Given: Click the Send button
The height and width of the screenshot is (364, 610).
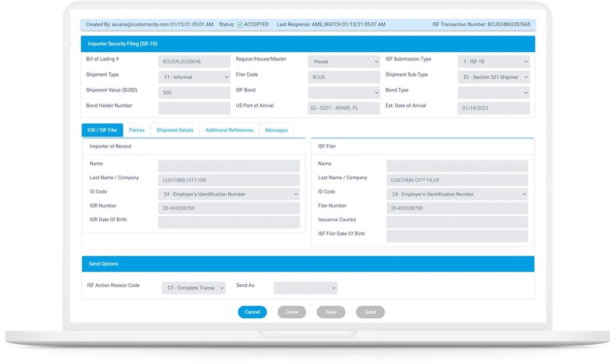Looking at the screenshot, I should coord(371,312).
